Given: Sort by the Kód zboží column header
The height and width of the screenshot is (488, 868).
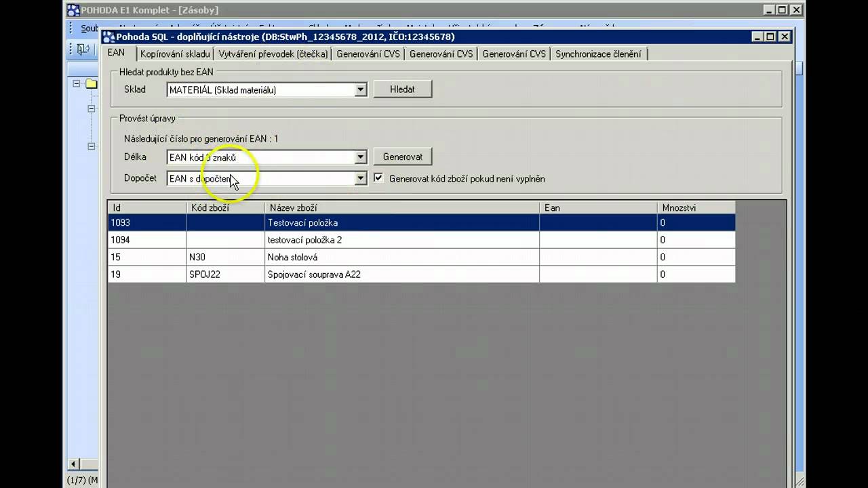Looking at the screenshot, I should pyautogui.click(x=225, y=208).
